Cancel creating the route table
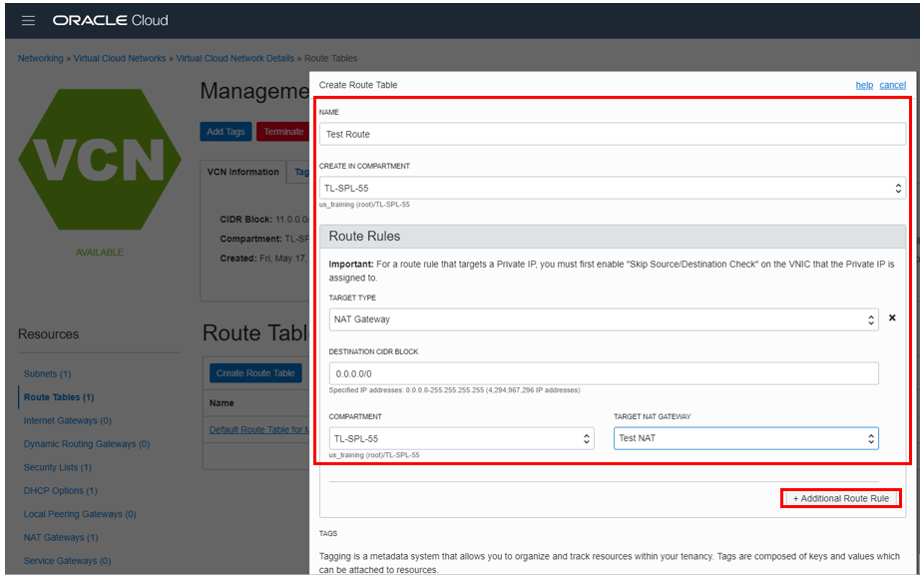924x582 pixels. click(892, 85)
